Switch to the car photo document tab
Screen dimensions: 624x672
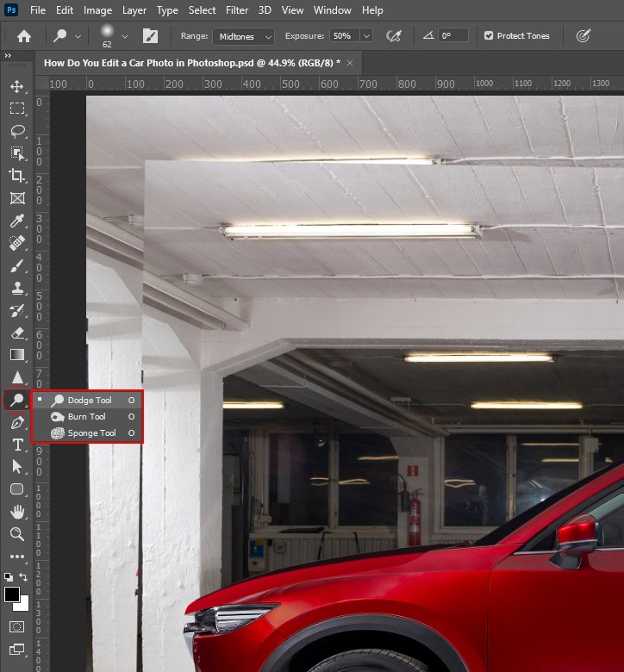click(192, 63)
